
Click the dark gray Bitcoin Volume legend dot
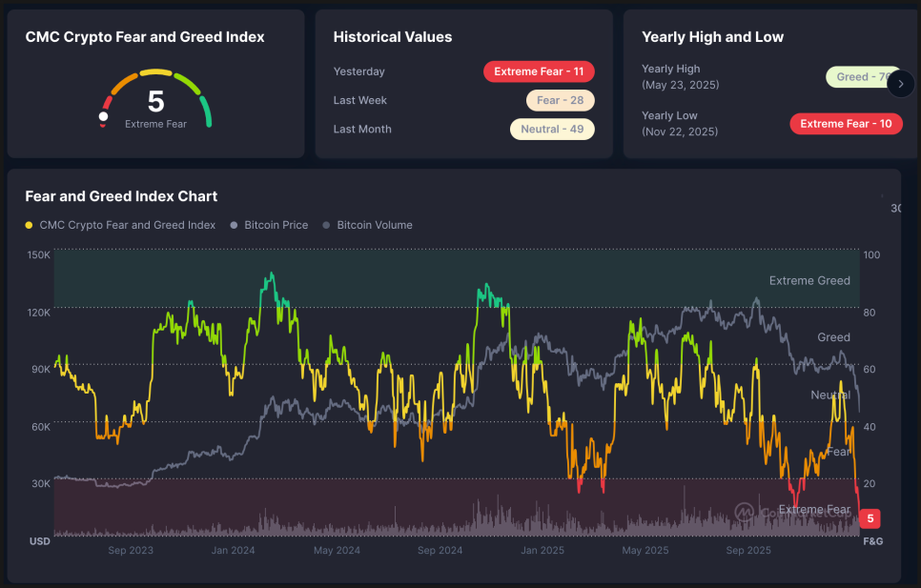(326, 226)
